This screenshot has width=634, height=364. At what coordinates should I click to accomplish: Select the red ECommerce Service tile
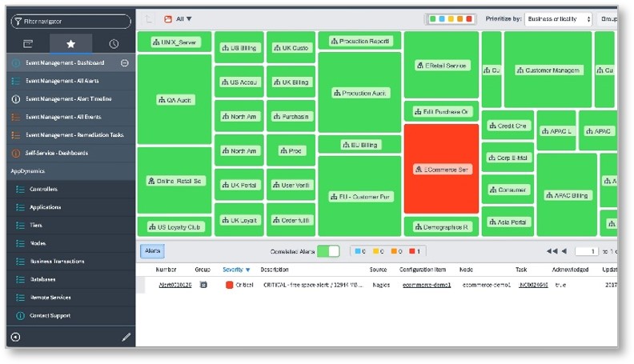pyautogui.click(x=441, y=169)
